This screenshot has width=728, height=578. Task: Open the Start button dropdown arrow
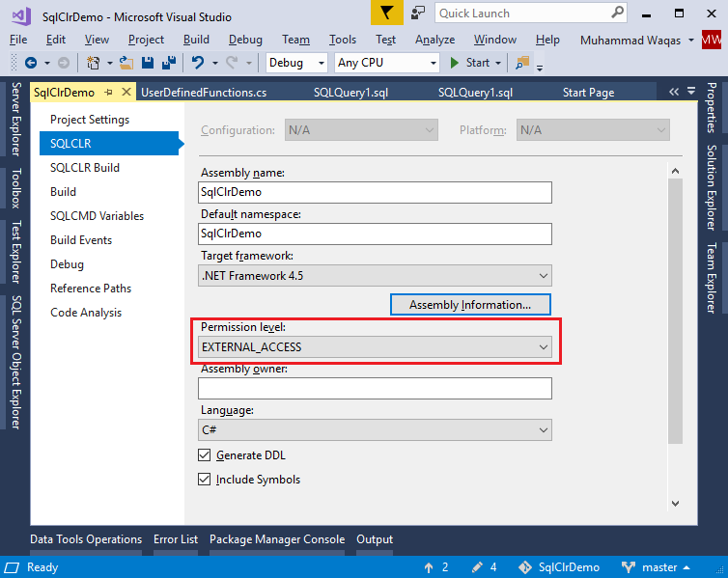coord(498,63)
